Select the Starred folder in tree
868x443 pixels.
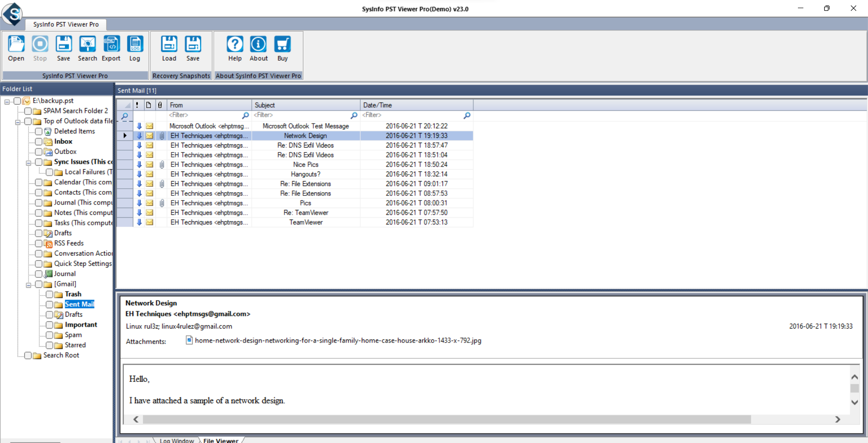[75, 345]
